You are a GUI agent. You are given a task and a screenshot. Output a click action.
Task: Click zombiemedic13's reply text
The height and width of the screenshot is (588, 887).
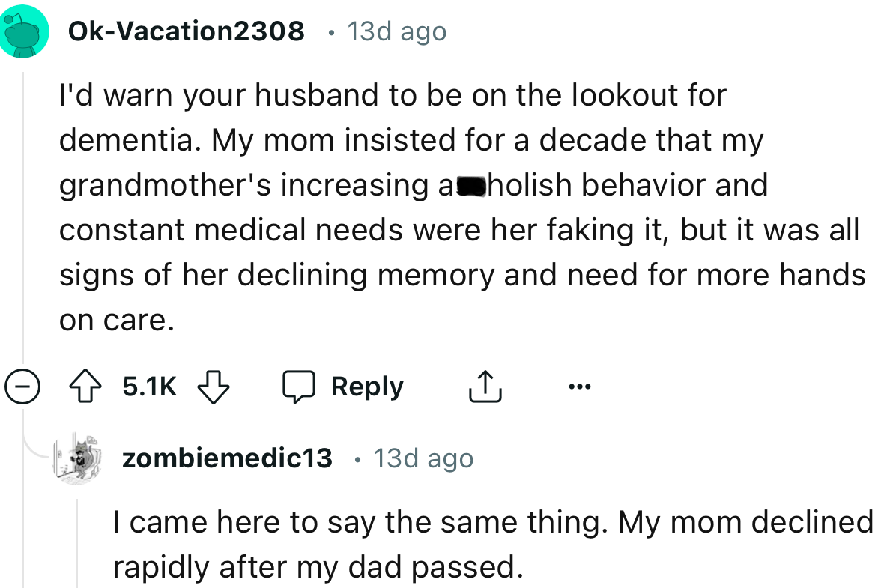[487, 545]
